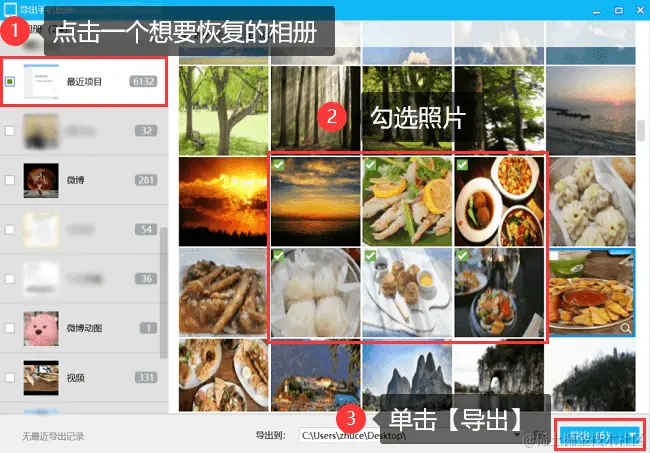
Task: Select the dusk seashore photo in top-right row
Action: pos(590,111)
